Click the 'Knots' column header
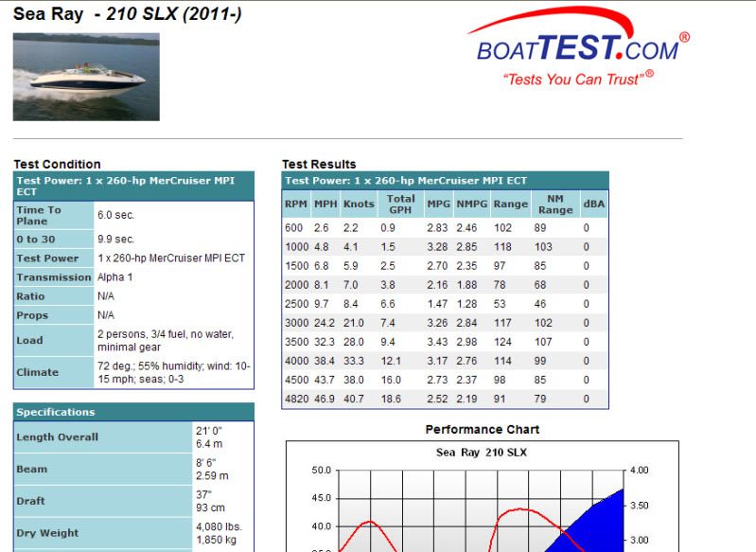The height and width of the screenshot is (552, 756). click(359, 205)
